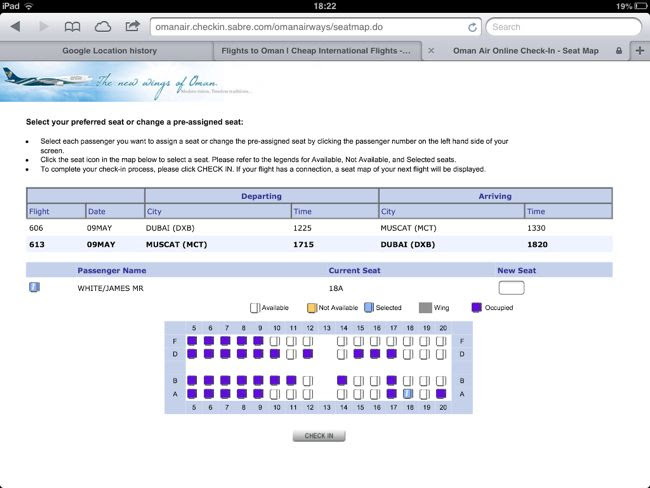The image size is (650, 488).
Task: Select available seat 14F
Action: point(342,341)
